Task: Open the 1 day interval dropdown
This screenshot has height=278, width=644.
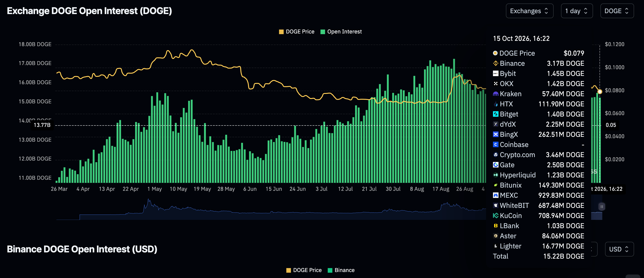Action: pyautogui.click(x=576, y=11)
